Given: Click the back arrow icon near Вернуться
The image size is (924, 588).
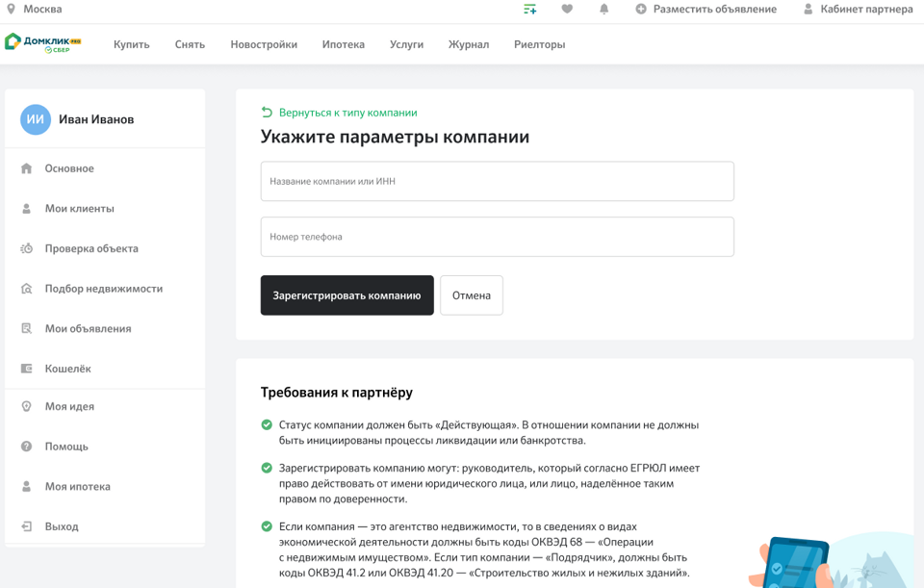Looking at the screenshot, I should [x=267, y=112].
